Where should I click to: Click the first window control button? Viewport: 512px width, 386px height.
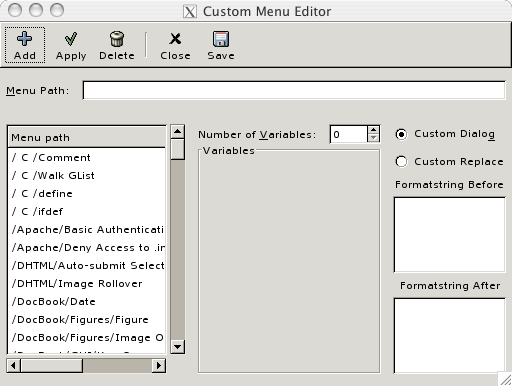tap(15, 10)
